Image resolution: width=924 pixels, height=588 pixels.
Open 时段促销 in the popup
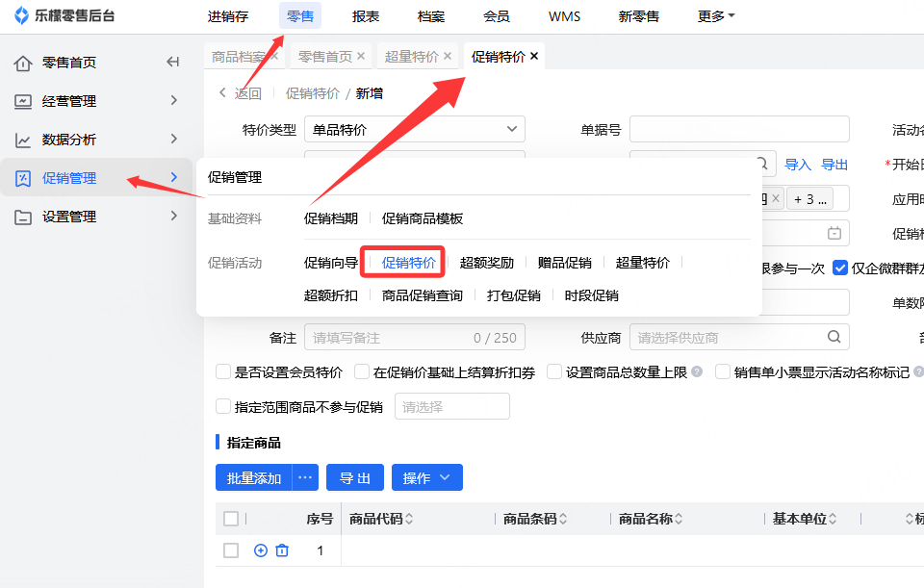pos(591,295)
